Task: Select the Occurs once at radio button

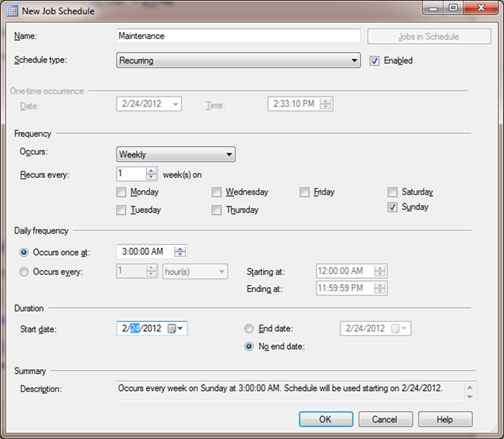Action: pos(24,252)
